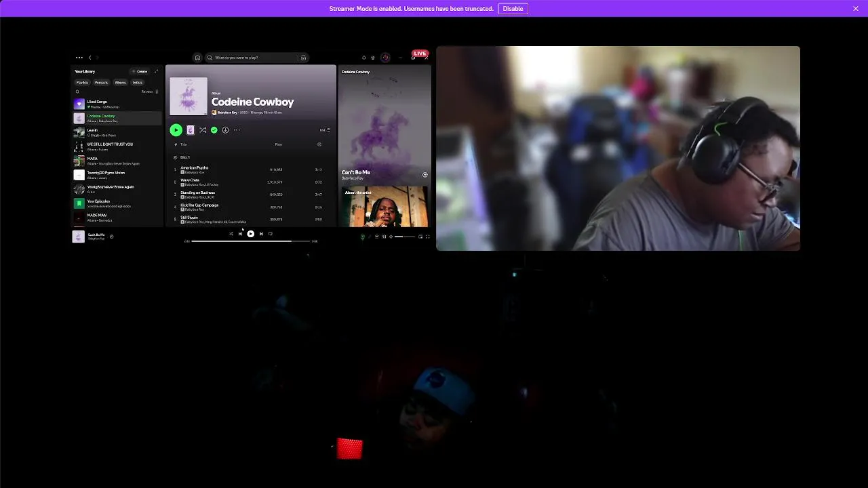Click the album preview thumbnail next to play
868x488 pixels.
pos(191,130)
